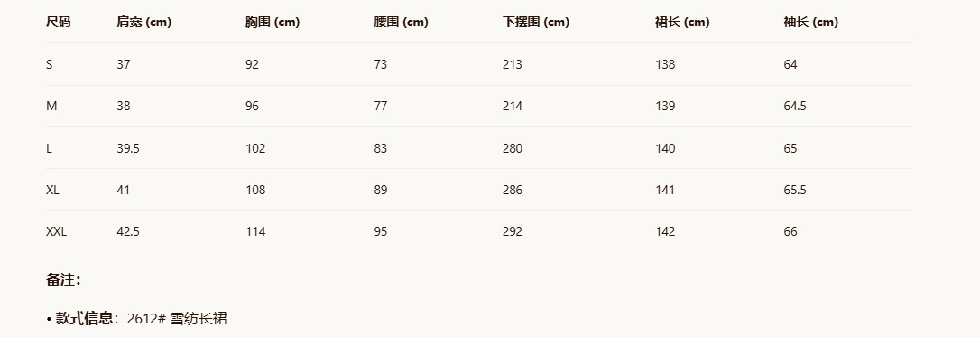980x337 pixels.
Task: Click the 备注 heading
Action: 63,280
